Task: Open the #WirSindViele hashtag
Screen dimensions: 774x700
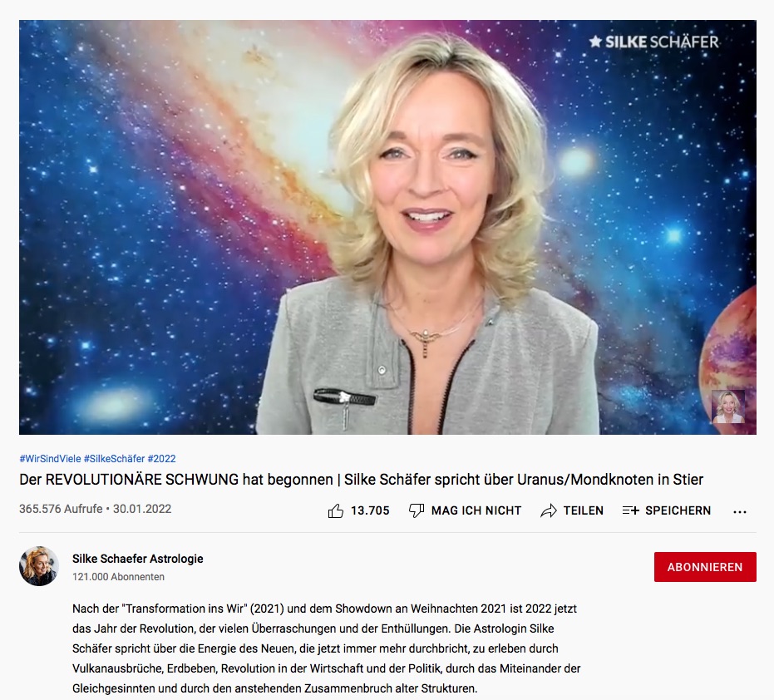Action: click(x=50, y=459)
